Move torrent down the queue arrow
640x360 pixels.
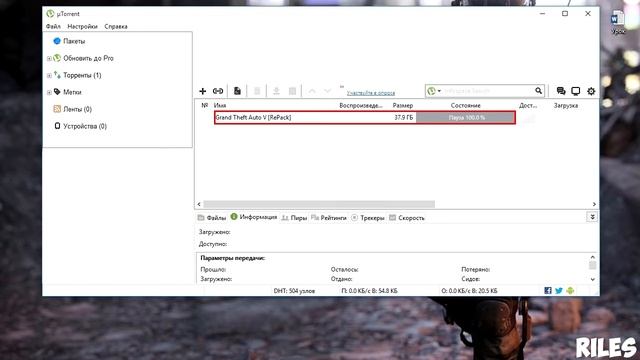click(x=328, y=91)
